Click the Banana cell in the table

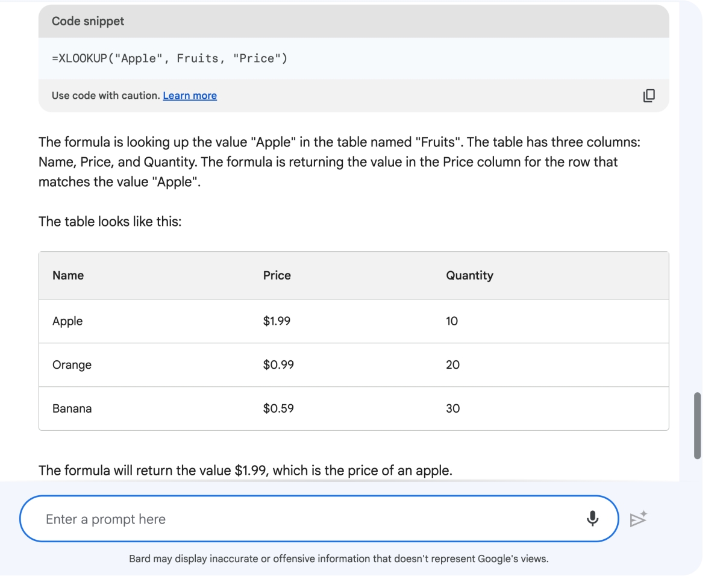coord(72,408)
